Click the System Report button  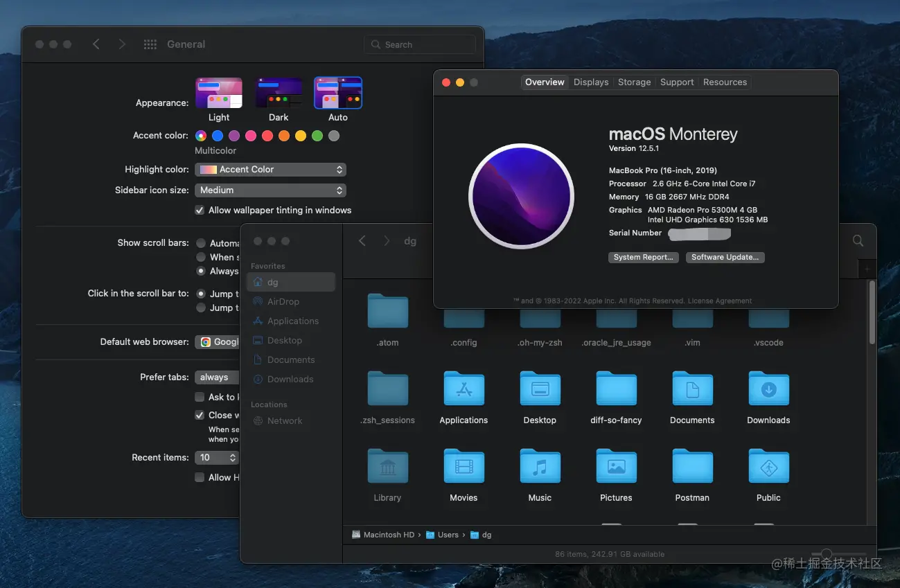(643, 258)
